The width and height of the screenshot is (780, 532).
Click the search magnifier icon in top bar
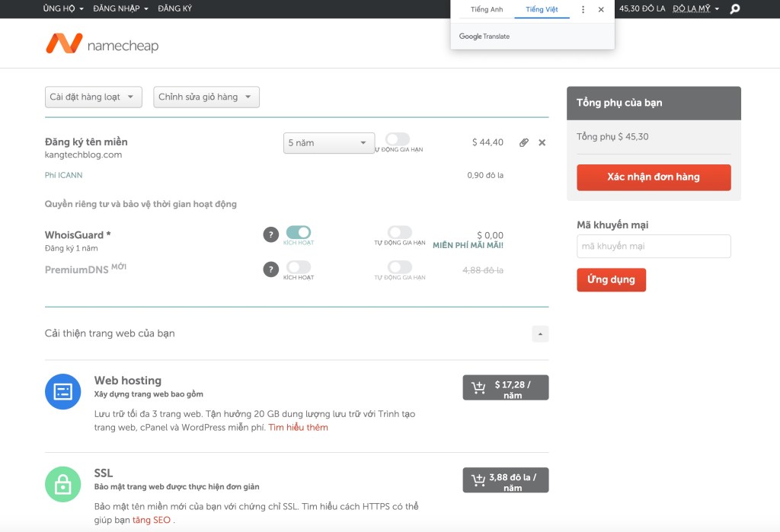pyautogui.click(x=734, y=9)
